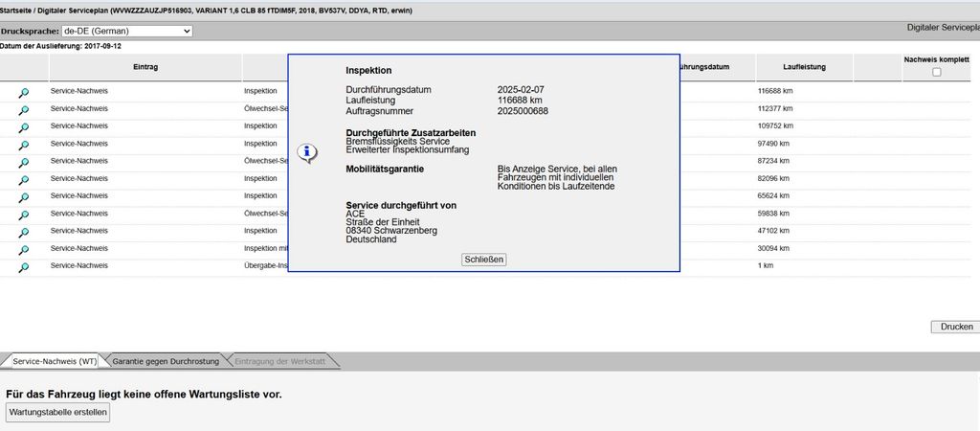Open magnifier for the 30094 km row
Viewport: 980px width, 431px height.
pos(24,249)
